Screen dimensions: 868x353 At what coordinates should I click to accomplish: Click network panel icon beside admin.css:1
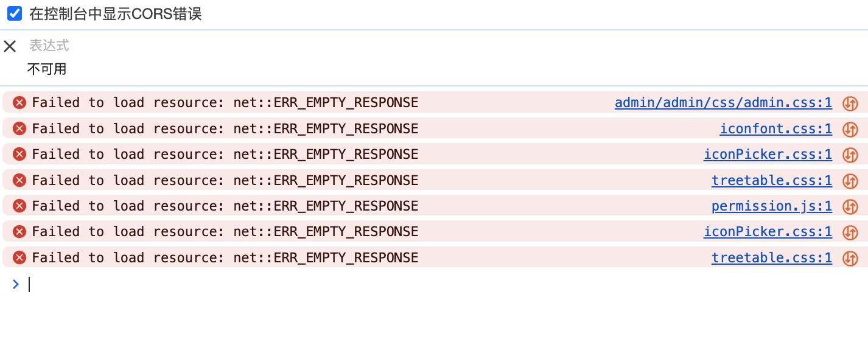click(850, 103)
